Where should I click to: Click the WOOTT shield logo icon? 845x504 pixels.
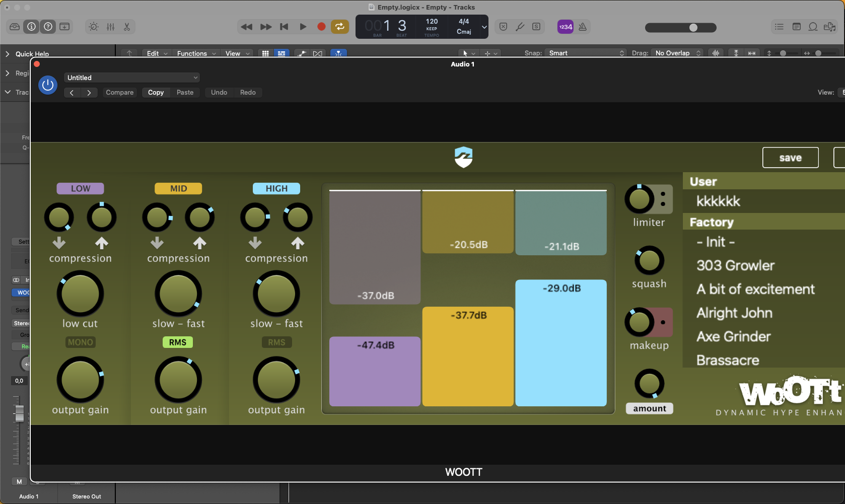pyautogui.click(x=463, y=157)
